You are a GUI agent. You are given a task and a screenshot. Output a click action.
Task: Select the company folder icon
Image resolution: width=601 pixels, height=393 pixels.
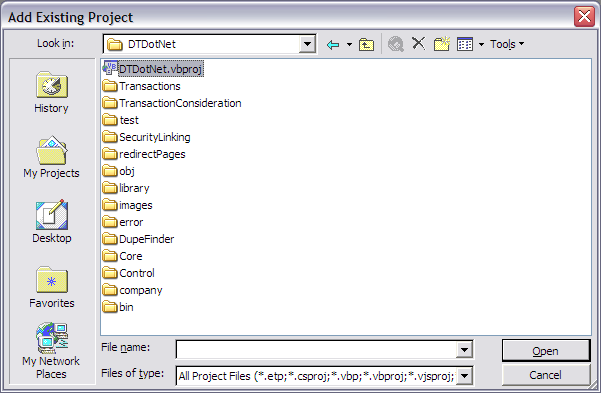click(x=110, y=290)
